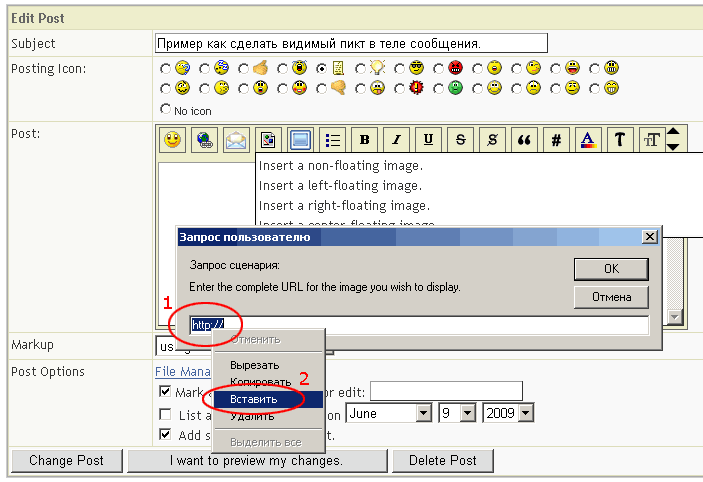Click the Subject text field
703x482 pixels.
351,43
